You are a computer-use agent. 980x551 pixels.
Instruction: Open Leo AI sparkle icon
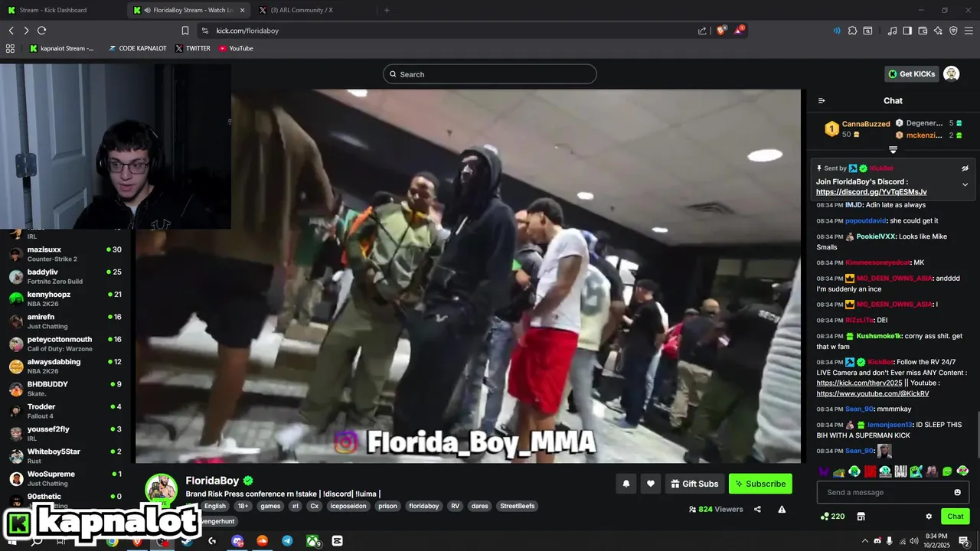click(938, 31)
